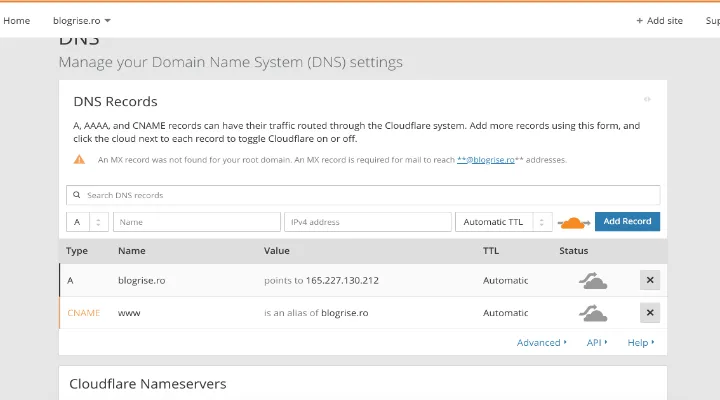The height and width of the screenshot is (400, 720).
Task: Expand the Advanced options
Action: tap(542, 343)
